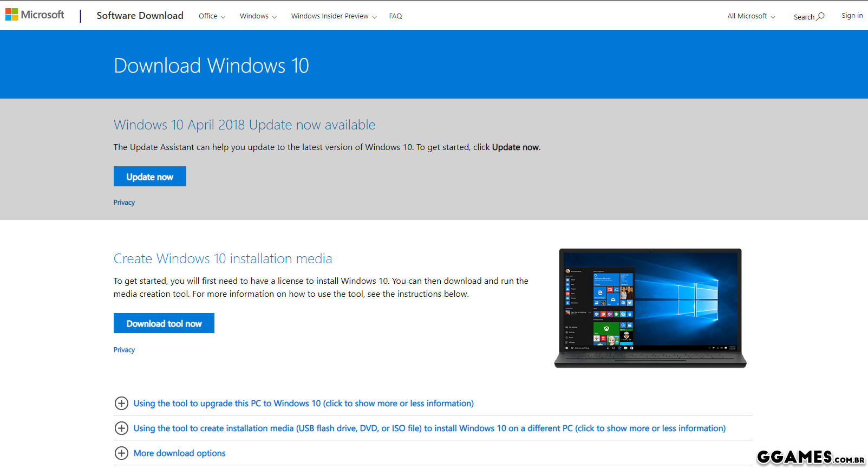Expand Windows Insider Preview menu
Screen dimensions: 868x468
[333, 16]
